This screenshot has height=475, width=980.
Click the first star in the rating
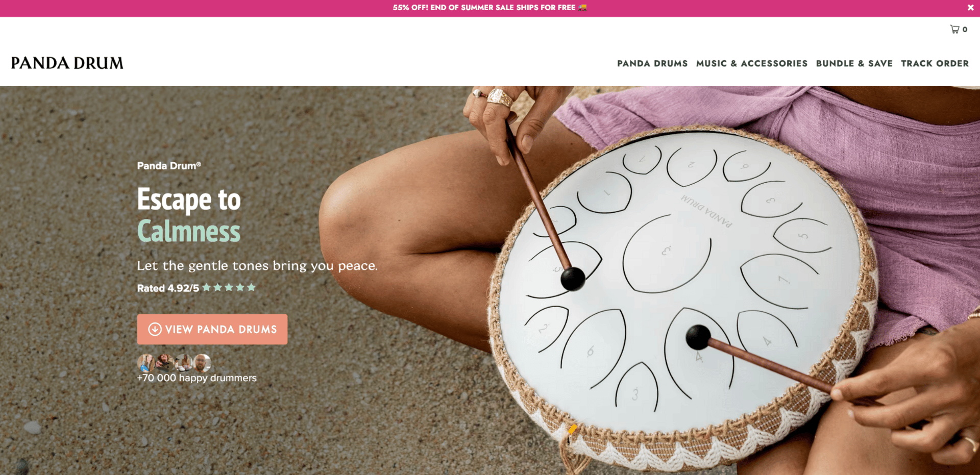point(206,287)
